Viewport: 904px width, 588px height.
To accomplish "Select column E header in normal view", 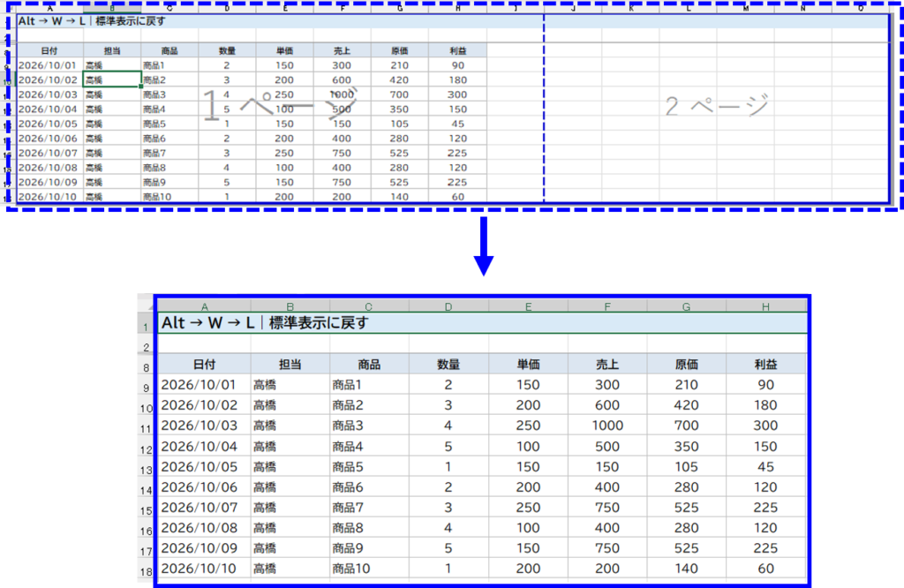I will coord(528,306).
